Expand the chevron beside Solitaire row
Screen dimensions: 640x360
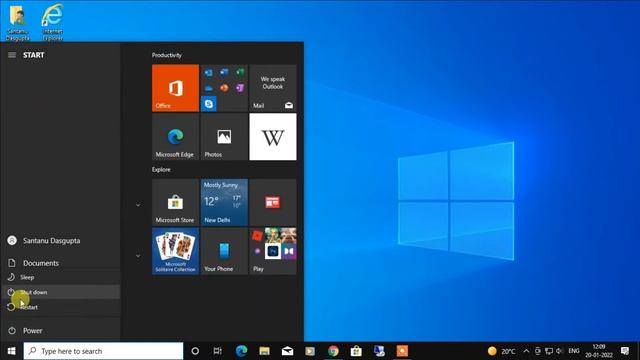click(x=138, y=256)
